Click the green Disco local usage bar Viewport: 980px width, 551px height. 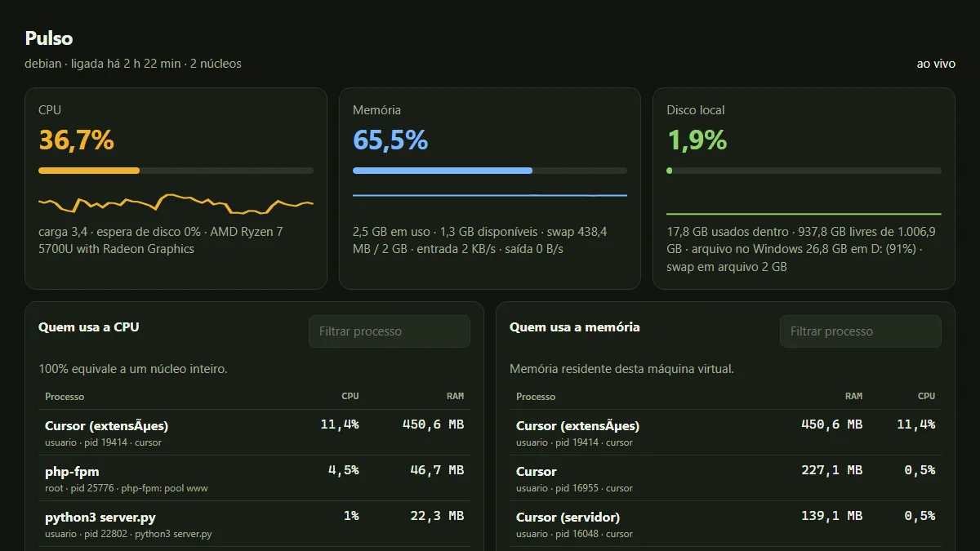pyautogui.click(x=804, y=171)
